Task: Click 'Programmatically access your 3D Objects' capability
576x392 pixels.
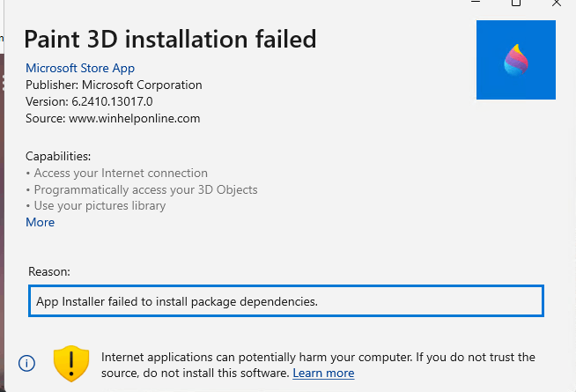Action: 145,189
